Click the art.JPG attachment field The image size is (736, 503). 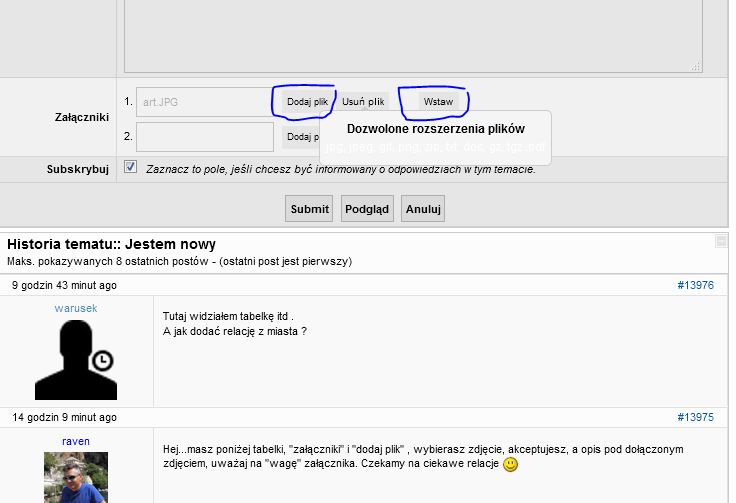pyautogui.click(x=204, y=102)
